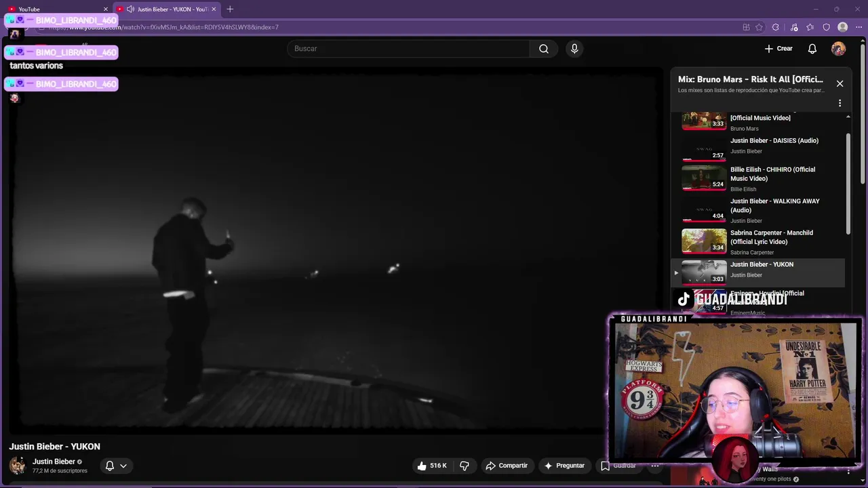The height and width of the screenshot is (488, 868).
Task: Click the 77,2 M de suscriptores text
Action: tap(60, 471)
